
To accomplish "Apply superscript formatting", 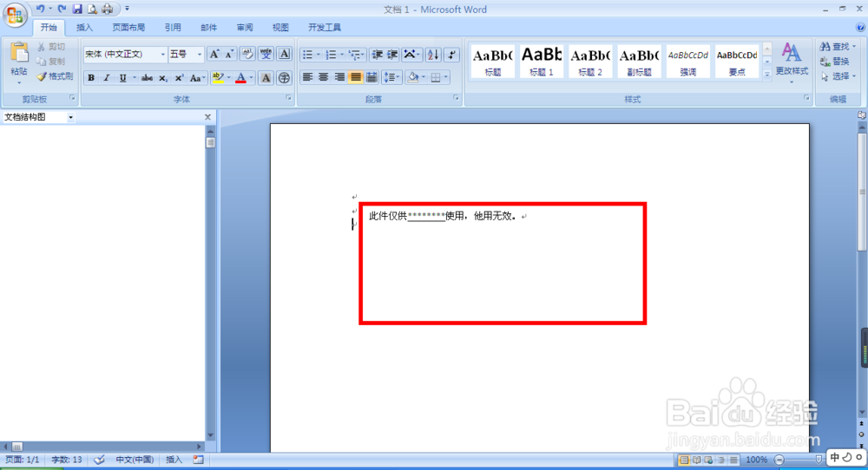I will pos(179,79).
